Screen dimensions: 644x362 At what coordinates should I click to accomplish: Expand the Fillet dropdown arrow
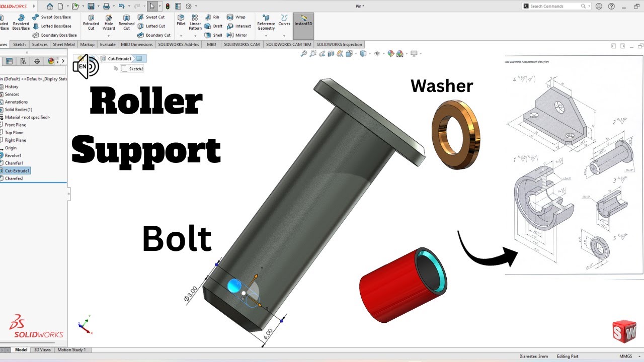click(x=181, y=36)
